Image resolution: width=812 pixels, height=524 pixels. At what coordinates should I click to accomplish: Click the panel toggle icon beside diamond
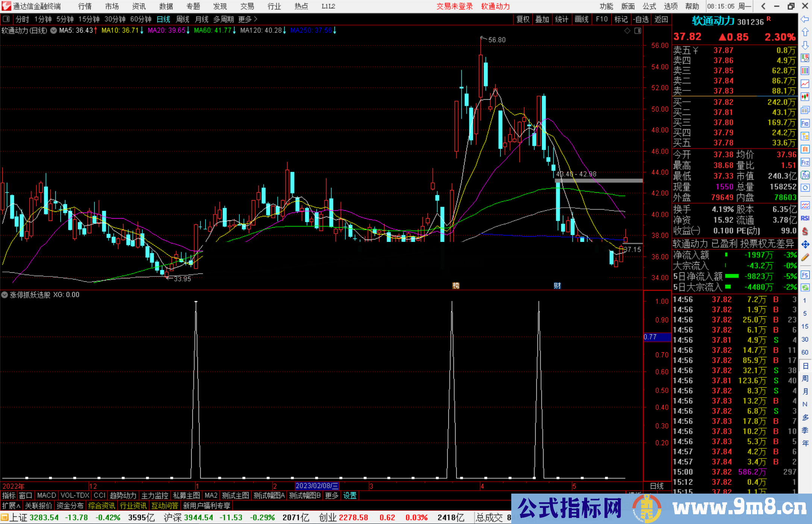click(638, 31)
